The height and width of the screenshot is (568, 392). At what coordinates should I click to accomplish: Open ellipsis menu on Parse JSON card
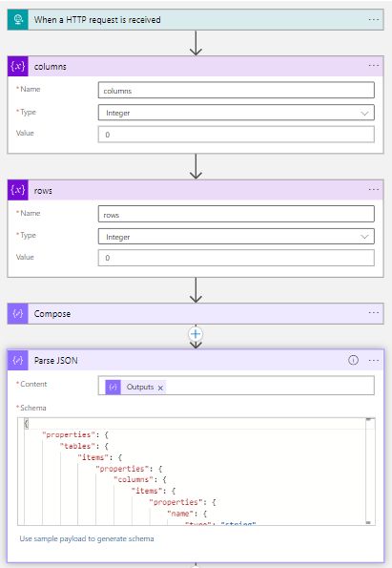[374, 361]
